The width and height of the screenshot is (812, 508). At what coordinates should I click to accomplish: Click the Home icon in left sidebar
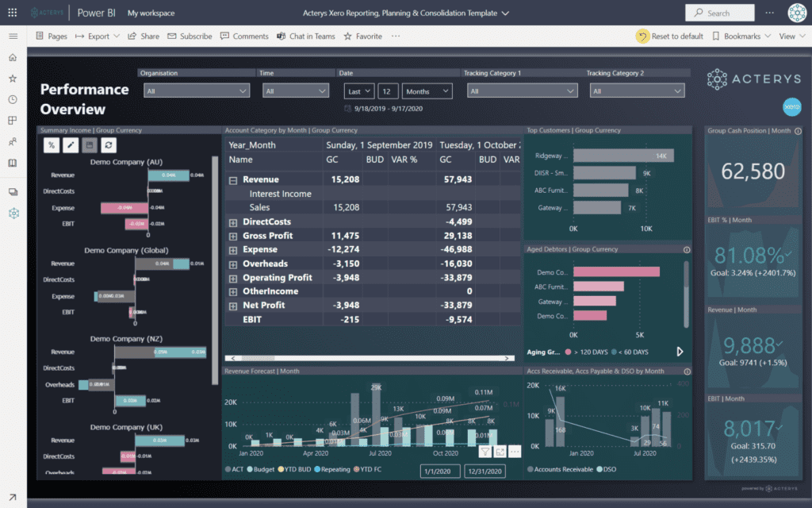[13, 58]
